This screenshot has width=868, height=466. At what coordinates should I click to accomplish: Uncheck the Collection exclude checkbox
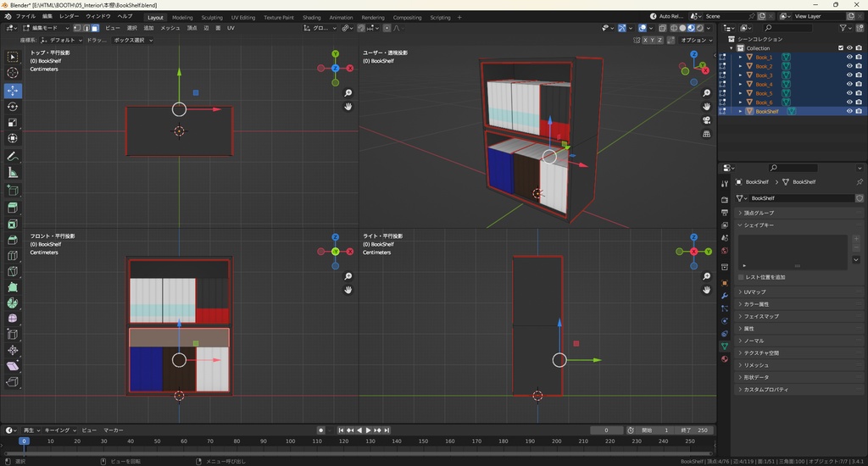coord(841,48)
